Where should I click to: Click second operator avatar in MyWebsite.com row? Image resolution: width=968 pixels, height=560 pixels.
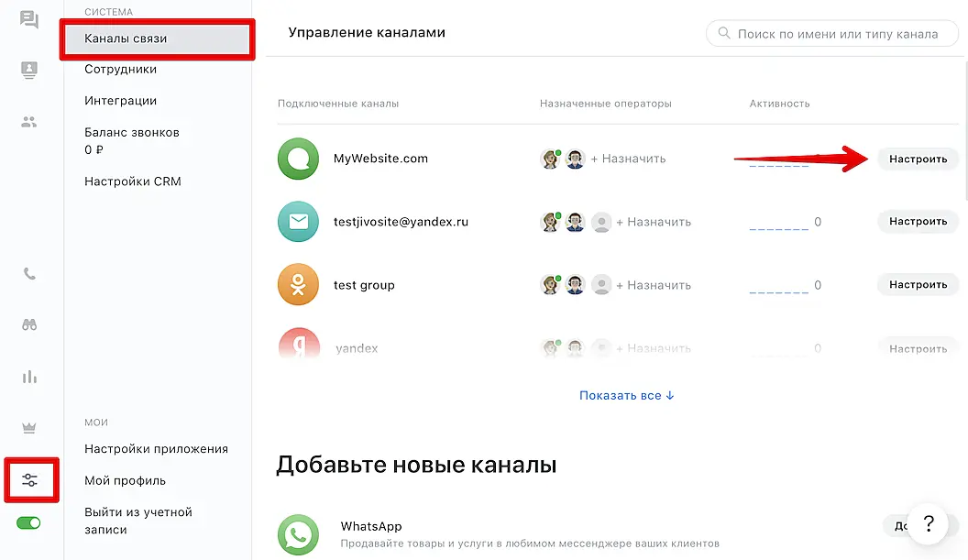(575, 159)
